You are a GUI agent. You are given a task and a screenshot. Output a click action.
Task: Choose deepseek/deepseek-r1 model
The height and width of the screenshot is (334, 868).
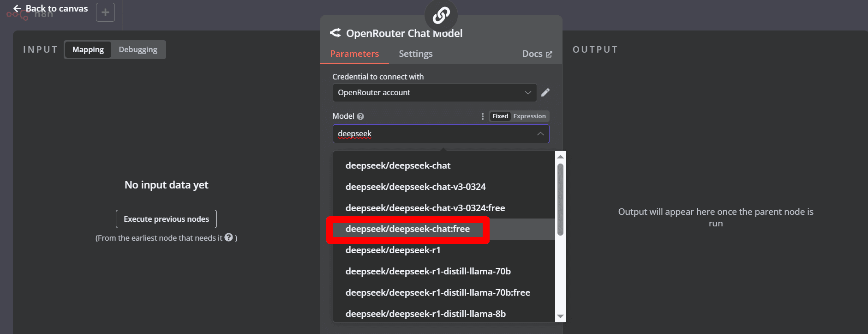point(444,250)
